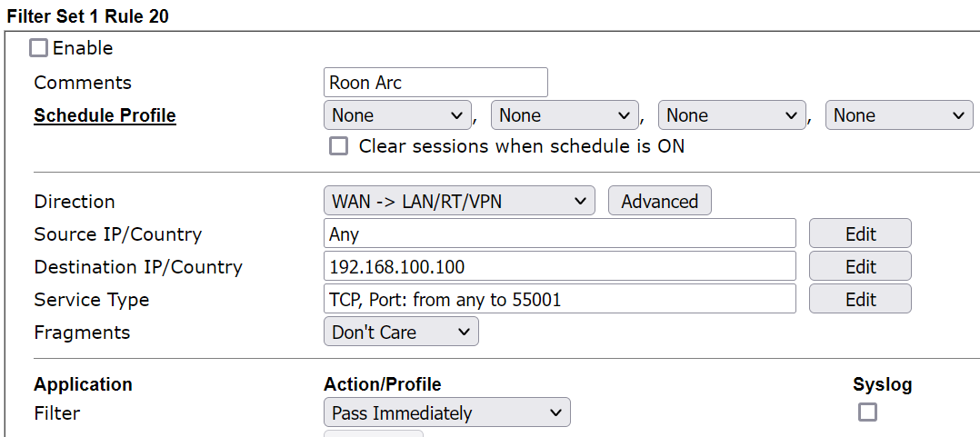Screen dimensions: 980x437
Task: Check Clear sessions when schedule is ON
Action: [x=339, y=146]
